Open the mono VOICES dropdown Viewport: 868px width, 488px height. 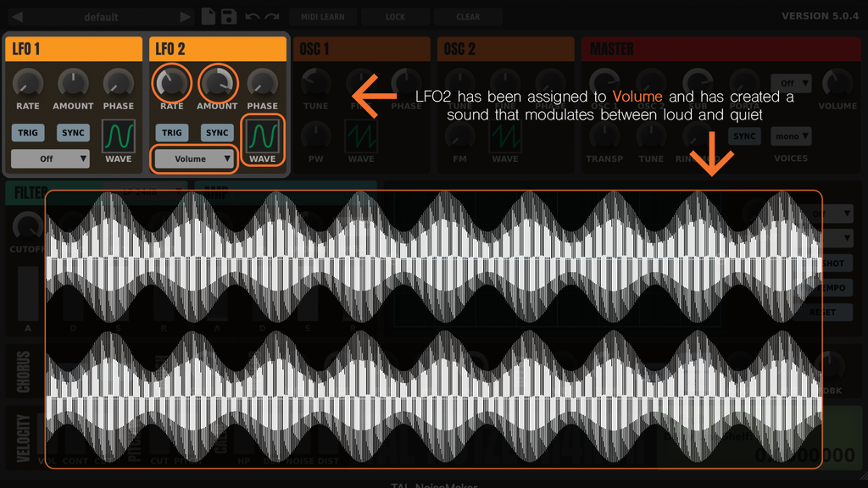pos(791,136)
